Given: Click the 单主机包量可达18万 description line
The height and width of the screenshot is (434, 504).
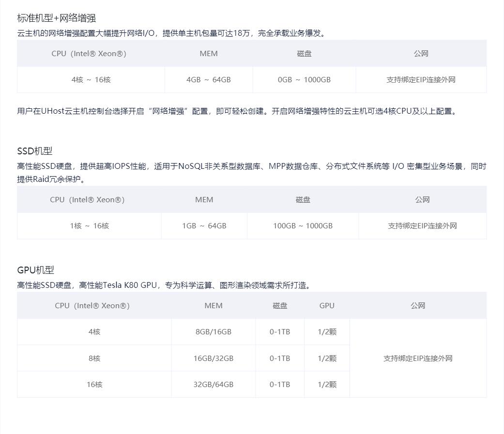Looking at the screenshot, I should point(172,33).
